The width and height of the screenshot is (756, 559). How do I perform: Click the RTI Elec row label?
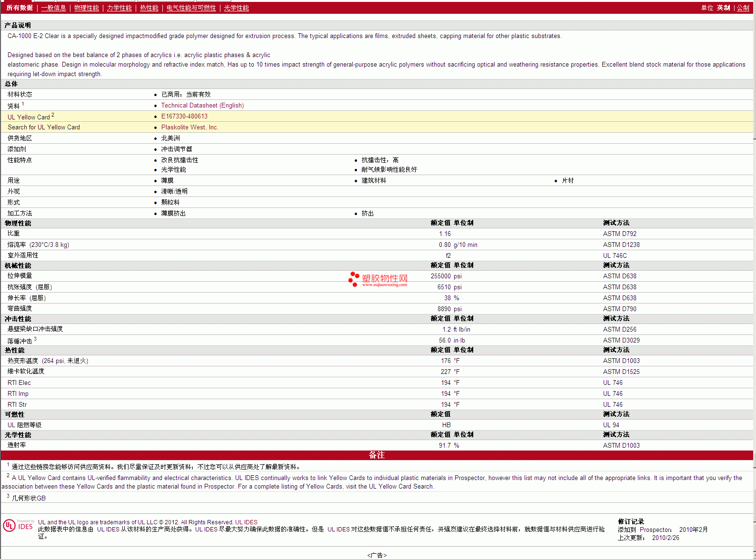click(19, 383)
